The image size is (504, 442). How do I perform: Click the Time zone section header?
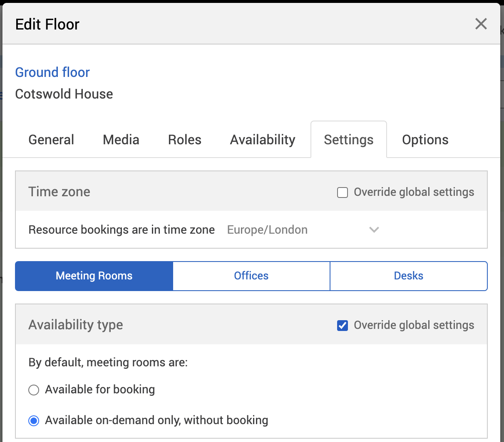(x=59, y=192)
